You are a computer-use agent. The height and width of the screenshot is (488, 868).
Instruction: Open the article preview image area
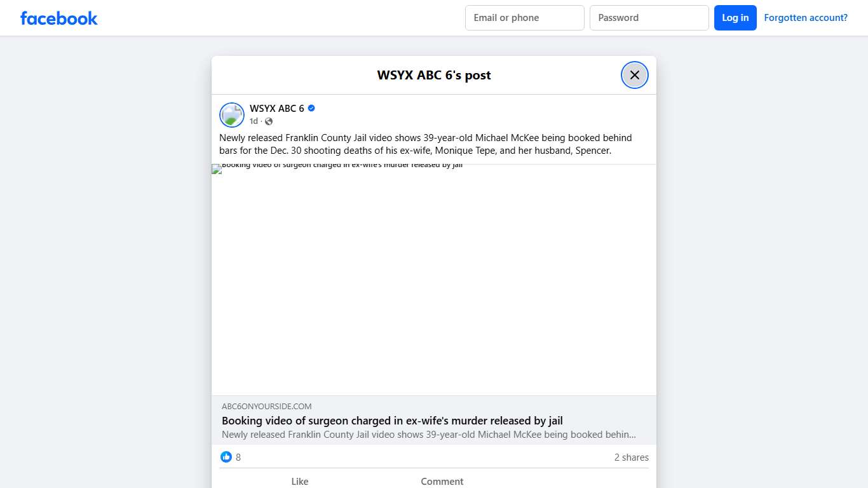pos(434,280)
